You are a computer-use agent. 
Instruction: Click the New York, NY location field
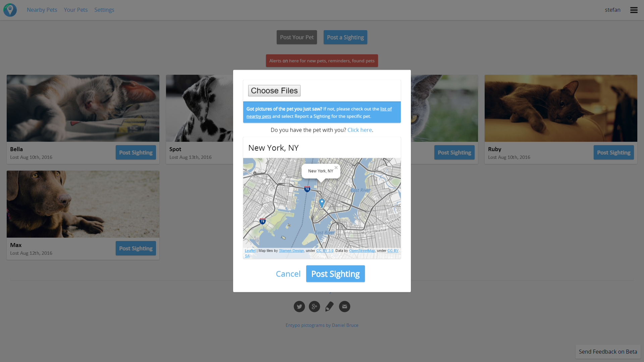point(321,148)
